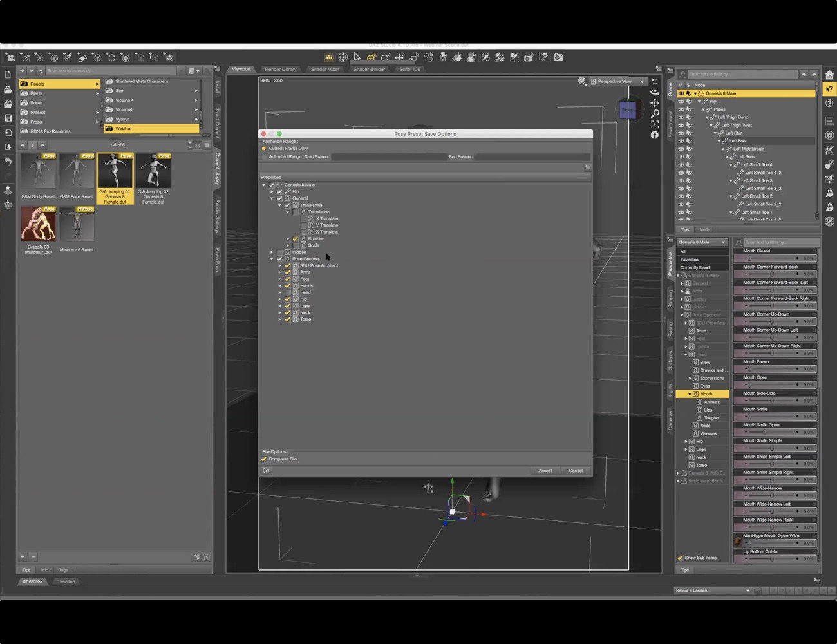This screenshot has height=644, width=837.
Task: Collapse the Translation tree node
Action: (288, 212)
